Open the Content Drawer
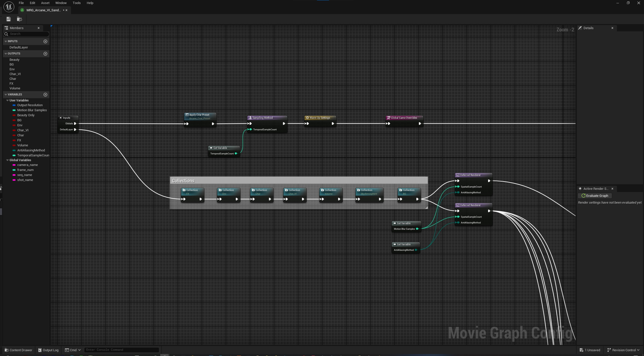The height and width of the screenshot is (356, 644). 19,350
